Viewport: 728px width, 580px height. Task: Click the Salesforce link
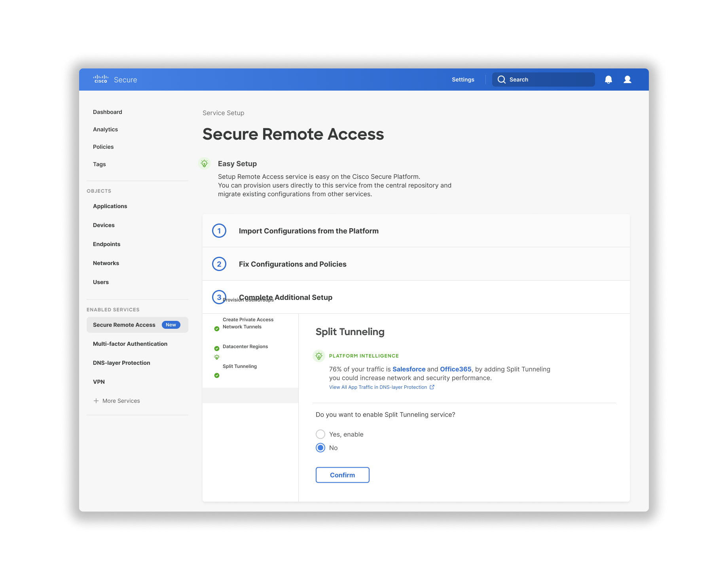tap(409, 369)
